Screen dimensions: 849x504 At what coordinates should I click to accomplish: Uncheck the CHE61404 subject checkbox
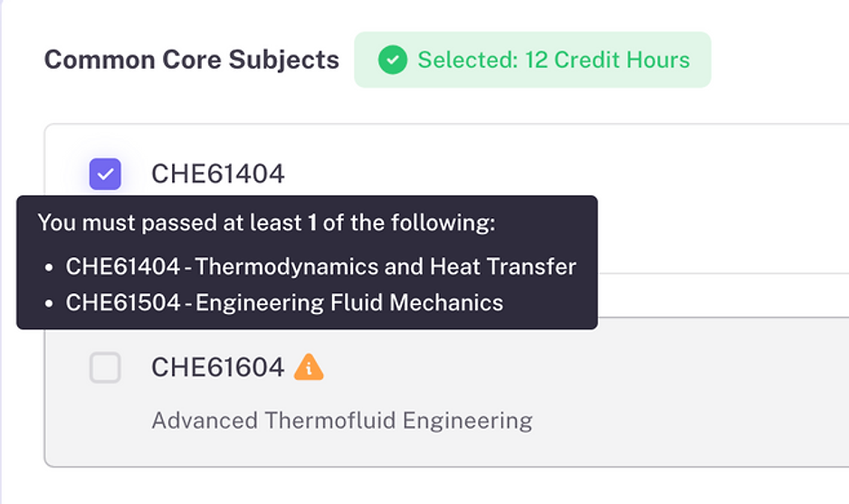point(105,174)
